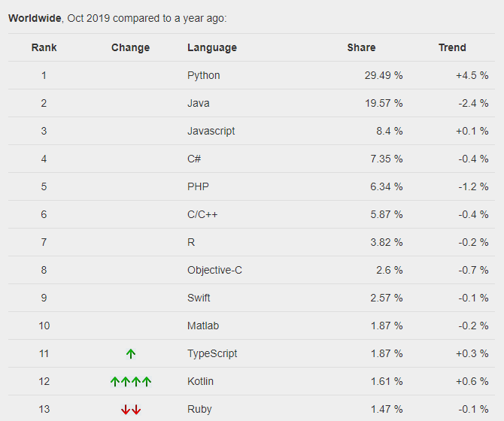Select Objective-C in the list
The image size is (504, 421).
(x=214, y=270)
